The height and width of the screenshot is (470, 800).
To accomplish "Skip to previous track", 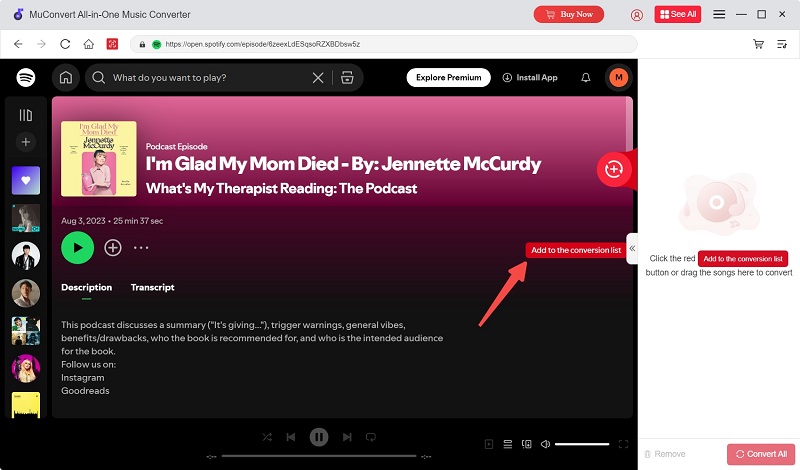I will tap(291, 437).
